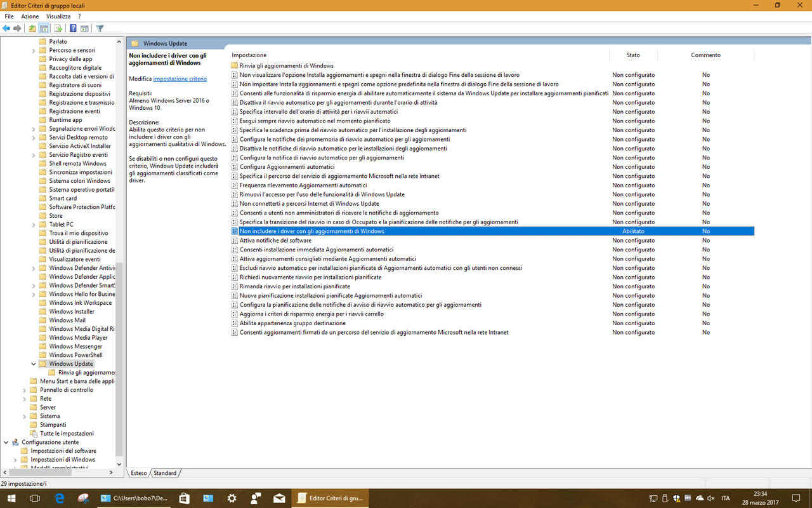Click the Filter toolbar icon
The height and width of the screenshot is (508, 812).
point(100,28)
